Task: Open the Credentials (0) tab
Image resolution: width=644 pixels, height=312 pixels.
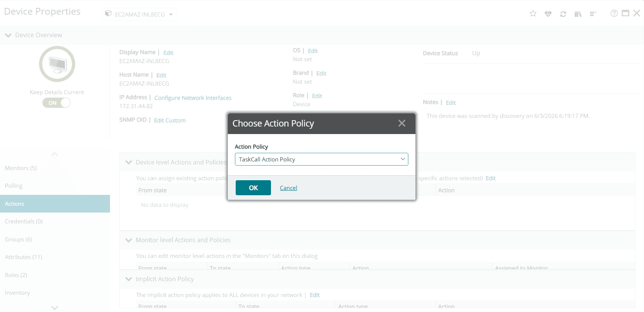Action: (55, 222)
